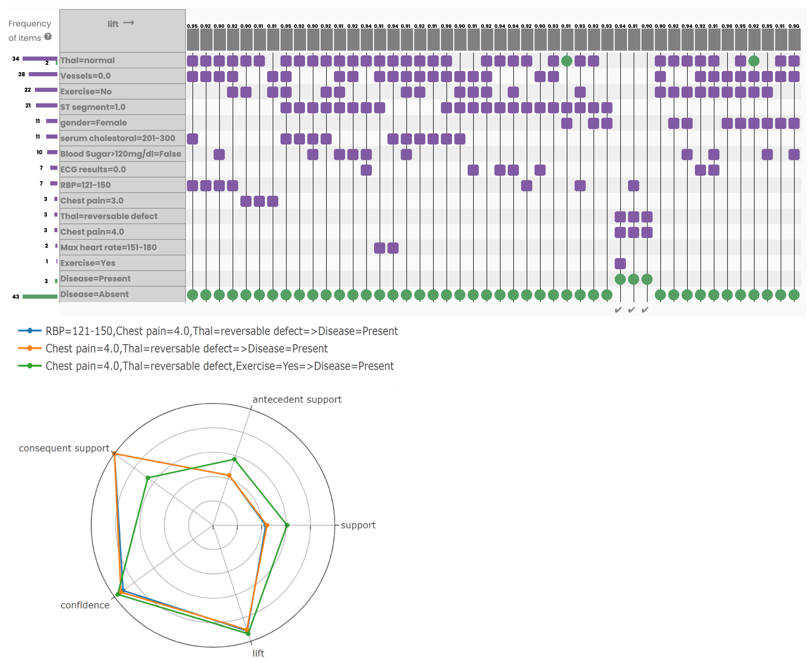Select the Disease=Absent row label
Viewport: 812px width, 663px height.
point(94,294)
